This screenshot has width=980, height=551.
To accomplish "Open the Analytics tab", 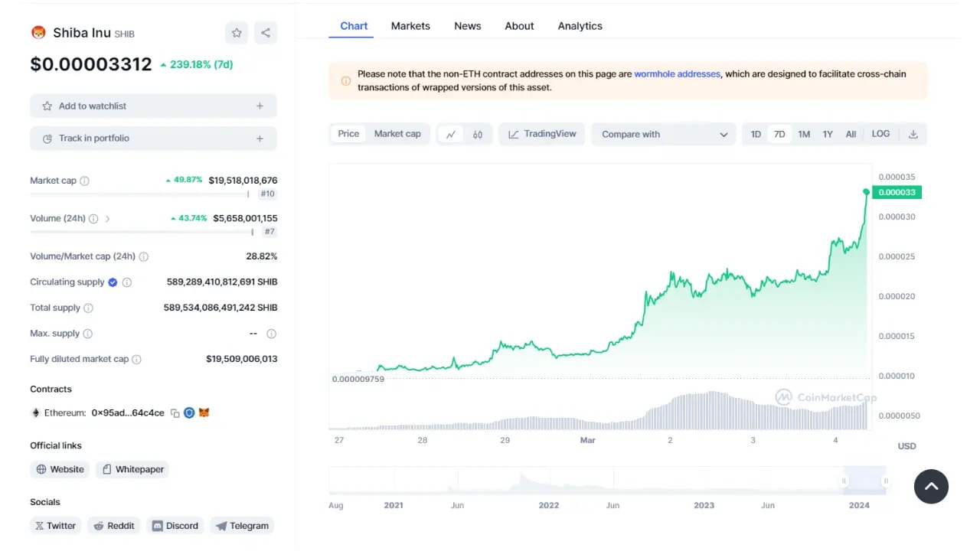I will point(580,26).
